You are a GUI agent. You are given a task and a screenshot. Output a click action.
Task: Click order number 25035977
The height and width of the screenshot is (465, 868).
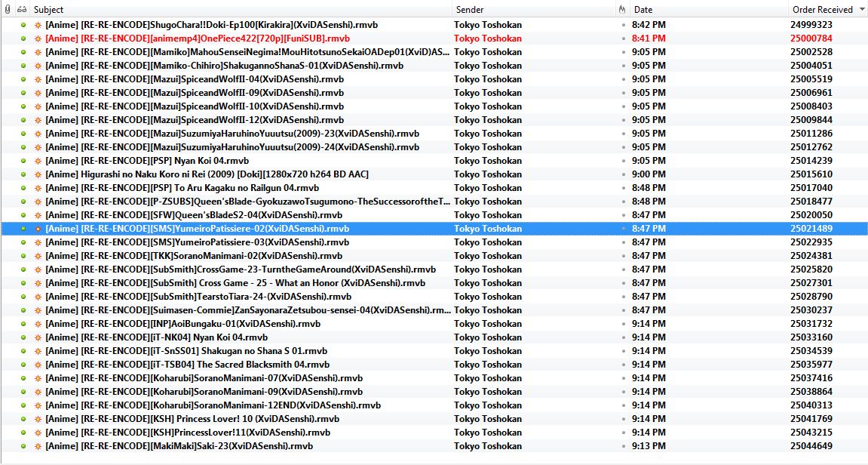[811, 365]
